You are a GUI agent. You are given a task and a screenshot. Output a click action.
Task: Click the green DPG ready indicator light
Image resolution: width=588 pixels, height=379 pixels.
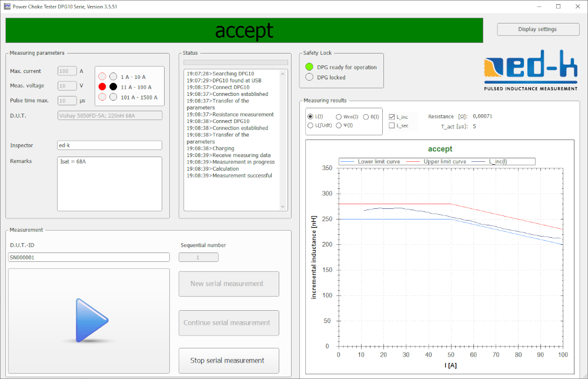click(x=309, y=67)
